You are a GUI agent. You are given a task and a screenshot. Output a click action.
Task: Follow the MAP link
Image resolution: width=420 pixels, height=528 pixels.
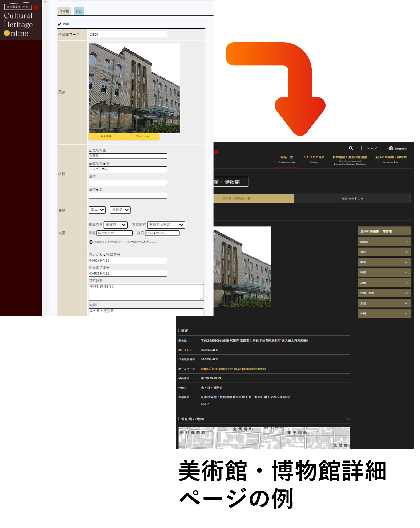tap(205, 404)
